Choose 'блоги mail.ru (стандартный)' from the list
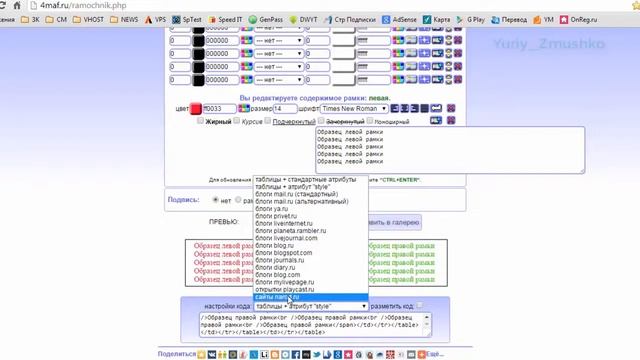Viewport: 640px width, 360px height. 311,194
